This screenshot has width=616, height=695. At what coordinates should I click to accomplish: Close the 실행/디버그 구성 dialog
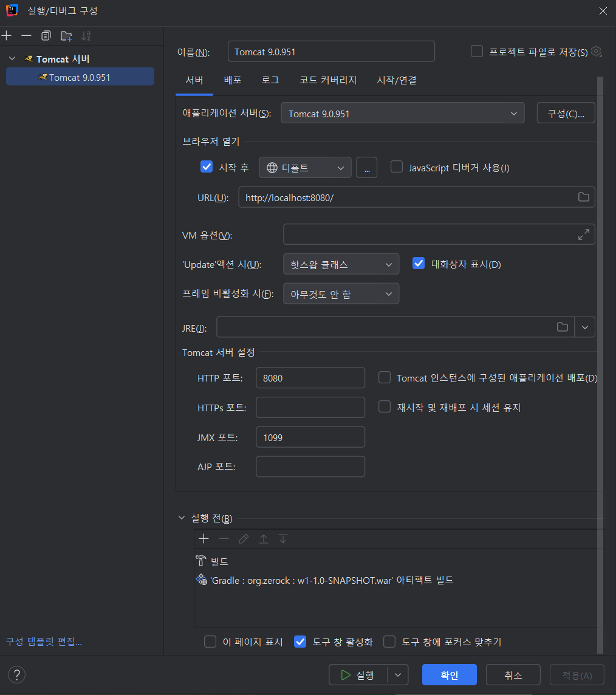click(603, 11)
